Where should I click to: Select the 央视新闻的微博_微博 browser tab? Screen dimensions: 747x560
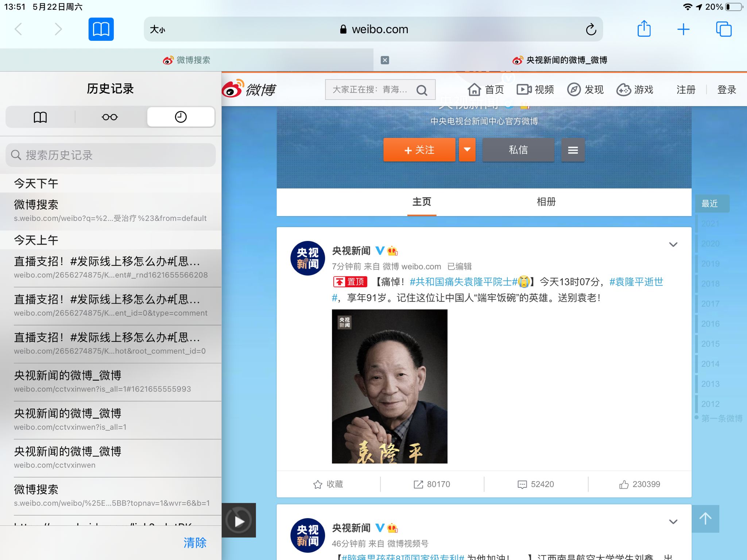(x=560, y=60)
